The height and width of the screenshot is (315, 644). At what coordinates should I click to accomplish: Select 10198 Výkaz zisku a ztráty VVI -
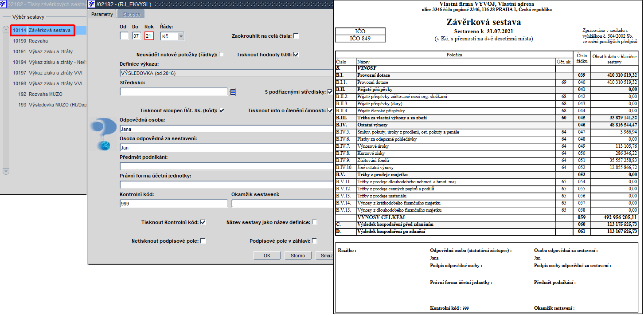pos(49,83)
